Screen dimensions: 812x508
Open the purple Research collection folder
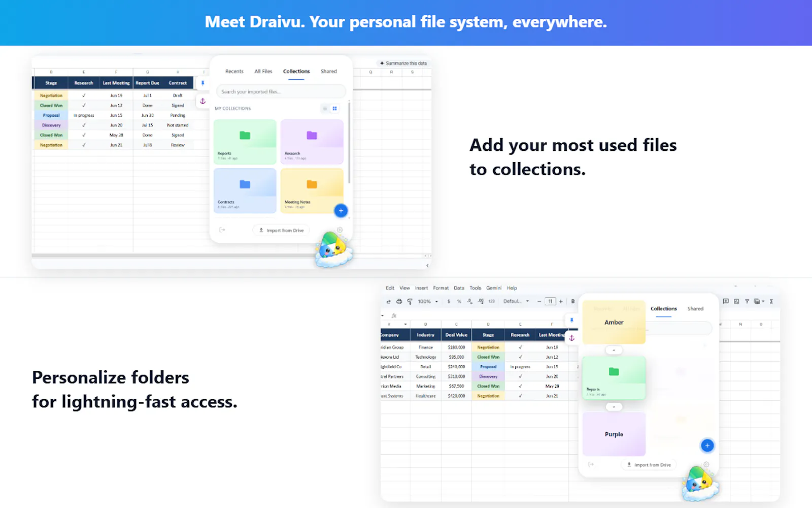tap(312, 142)
